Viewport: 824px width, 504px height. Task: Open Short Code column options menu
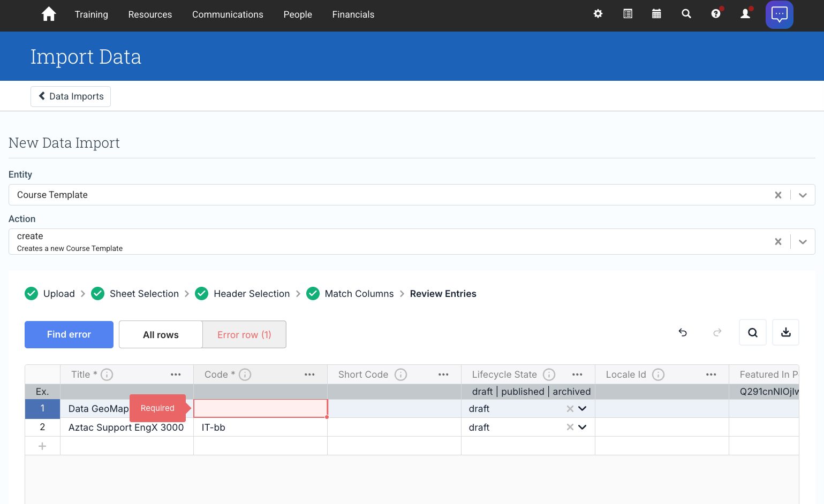[x=443, y=375]
